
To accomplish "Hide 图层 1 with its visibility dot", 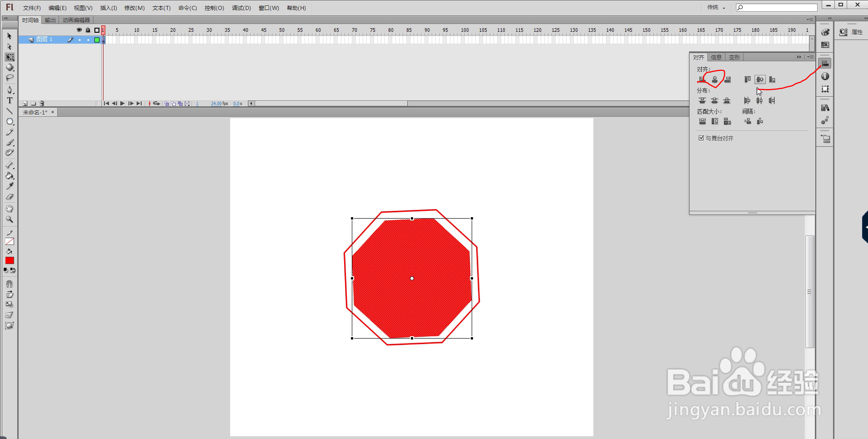I will (x=80, y=39).
